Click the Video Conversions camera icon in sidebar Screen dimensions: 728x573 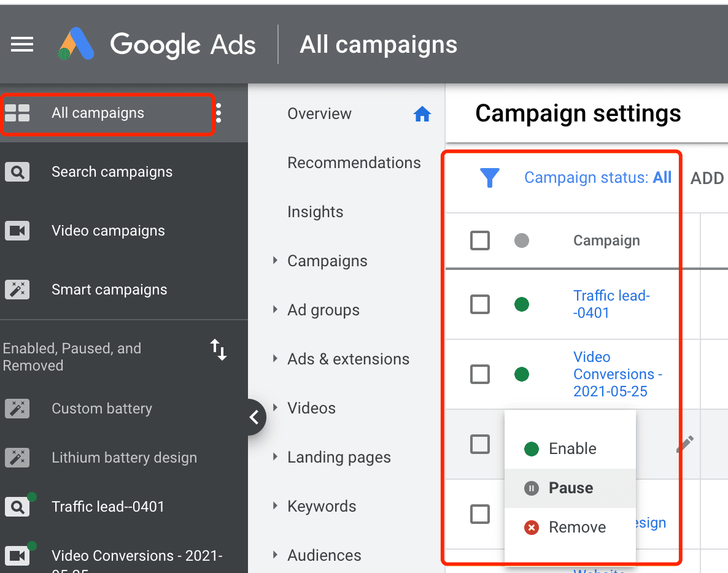click(x=17, y=556)
